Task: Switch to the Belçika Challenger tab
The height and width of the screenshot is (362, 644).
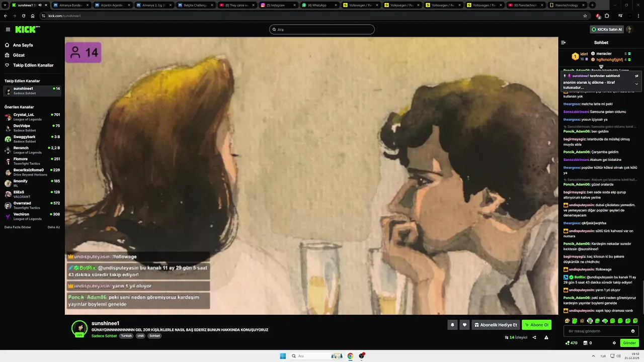Action: 195,5
